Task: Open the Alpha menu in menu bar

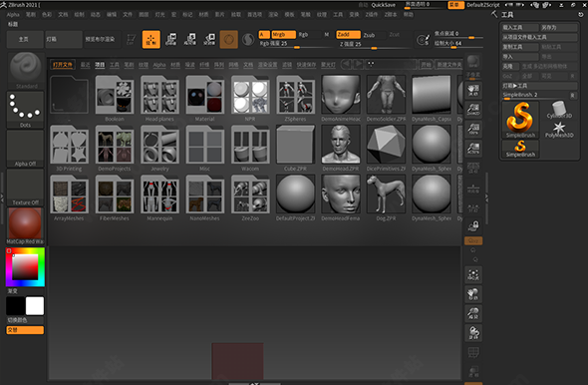Action: click(13, 15)
